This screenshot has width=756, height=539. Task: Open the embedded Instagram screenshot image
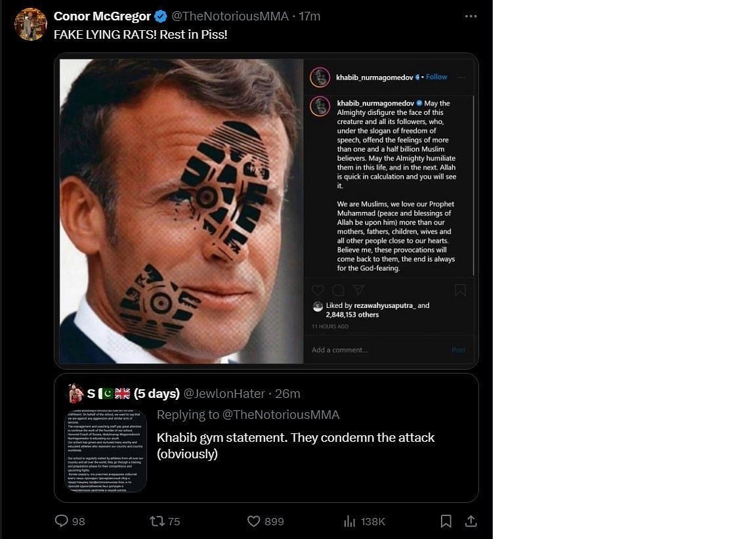tap(266, 210)
